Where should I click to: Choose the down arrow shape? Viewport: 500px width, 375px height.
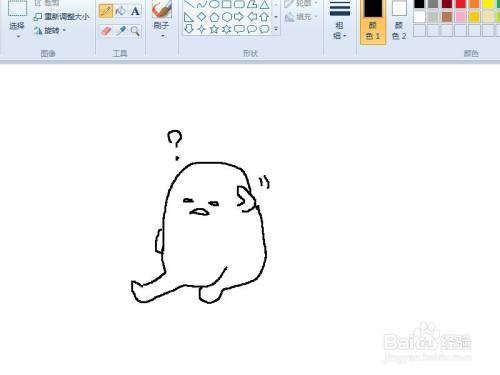coord(189,29)
